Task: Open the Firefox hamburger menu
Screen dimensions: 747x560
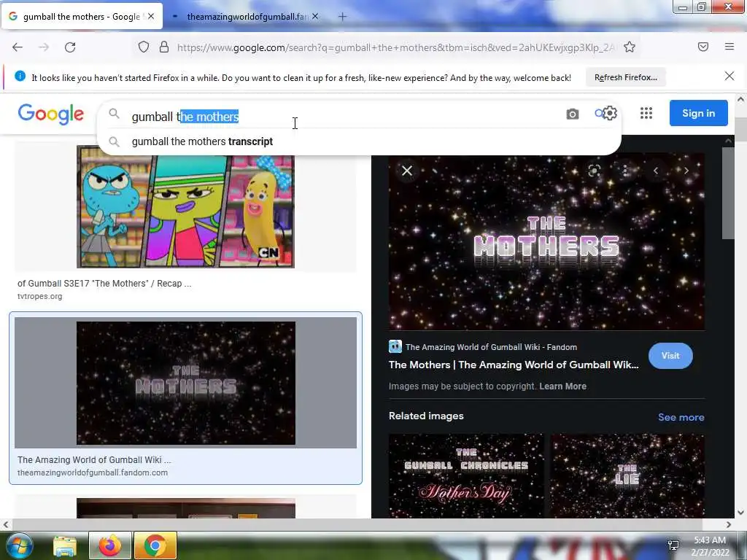Action: pyautogui.click(x=729, y=47)
